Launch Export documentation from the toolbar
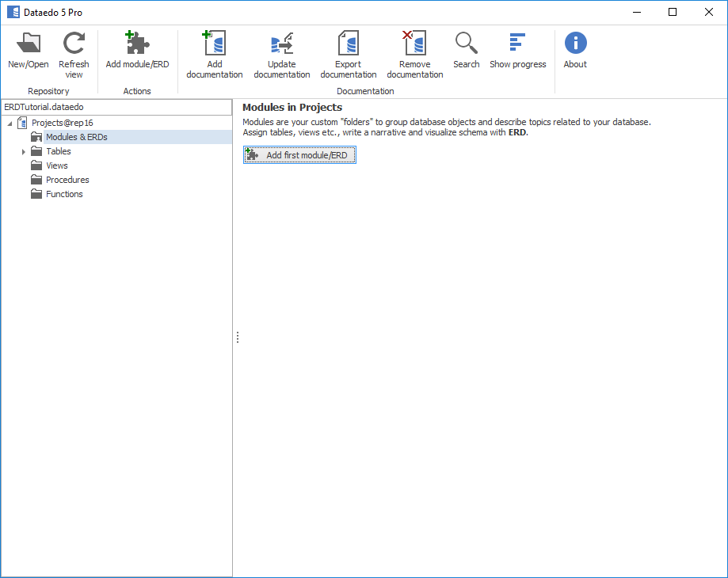Image resolution: width=728 pixels, height=578 pixels. click(x=348, y=44)
